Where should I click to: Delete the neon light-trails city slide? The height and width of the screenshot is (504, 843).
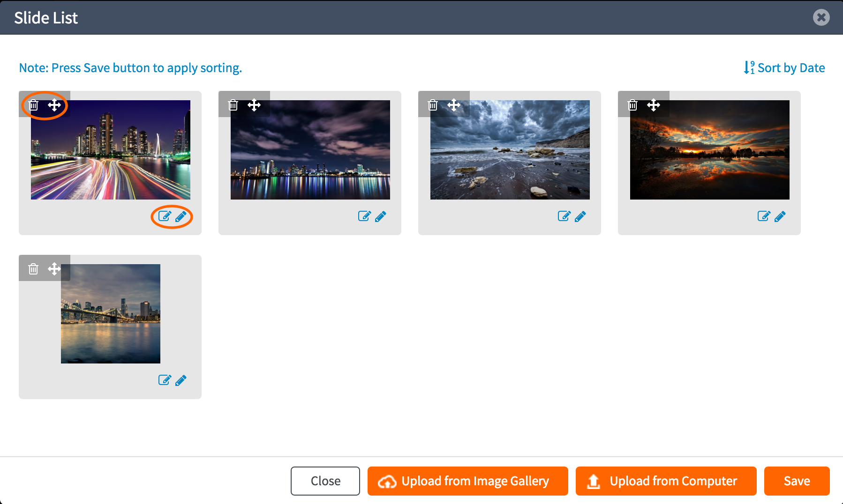pyautogui.click(x=33, y=105)
